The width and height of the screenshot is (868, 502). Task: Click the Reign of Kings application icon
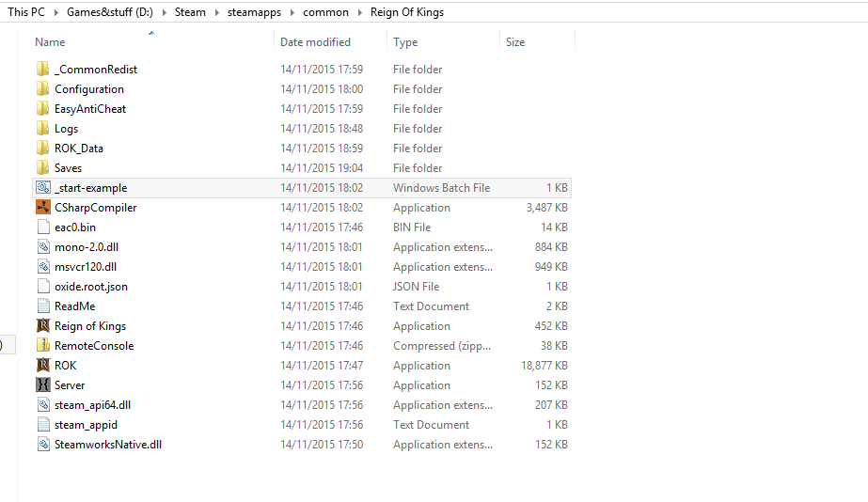coord(43,326)
